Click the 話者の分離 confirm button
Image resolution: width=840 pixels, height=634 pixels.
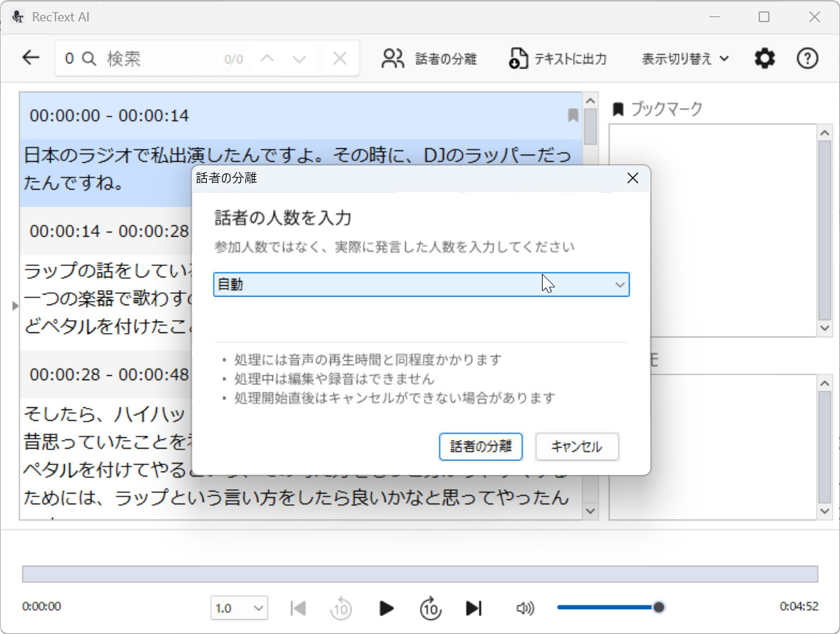point(481,447)
